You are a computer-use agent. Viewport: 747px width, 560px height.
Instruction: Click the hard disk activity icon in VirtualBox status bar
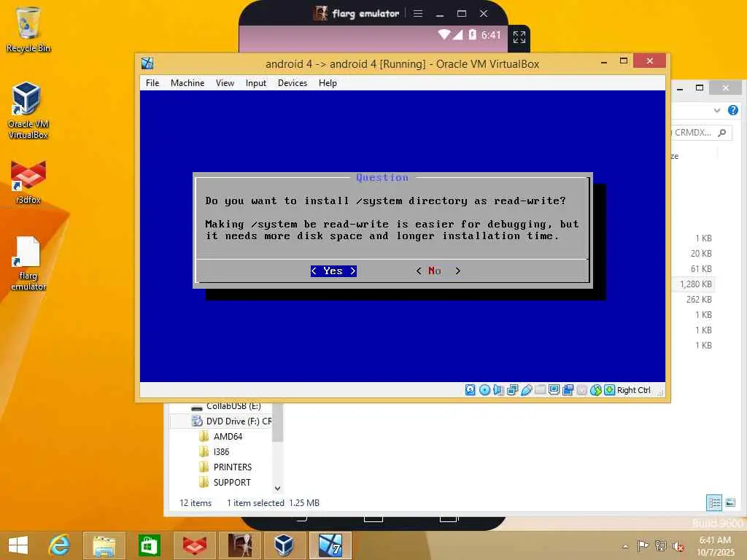click(471, 390)
